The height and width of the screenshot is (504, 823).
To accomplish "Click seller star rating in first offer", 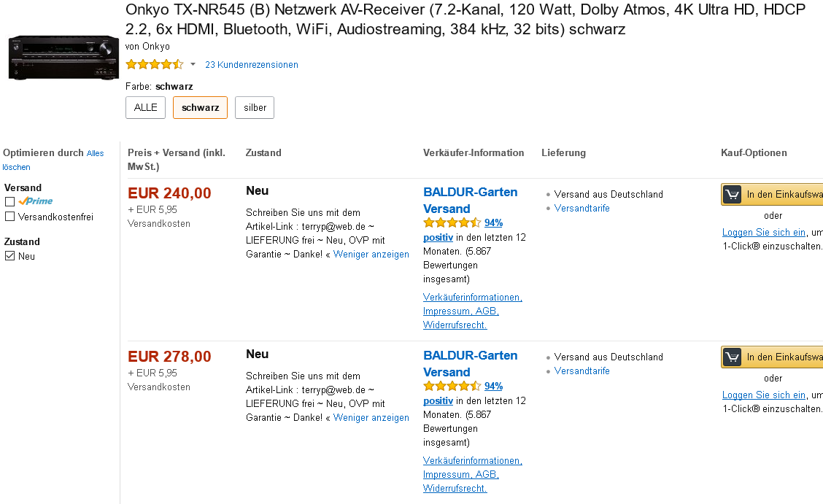I will pos(452,222).
